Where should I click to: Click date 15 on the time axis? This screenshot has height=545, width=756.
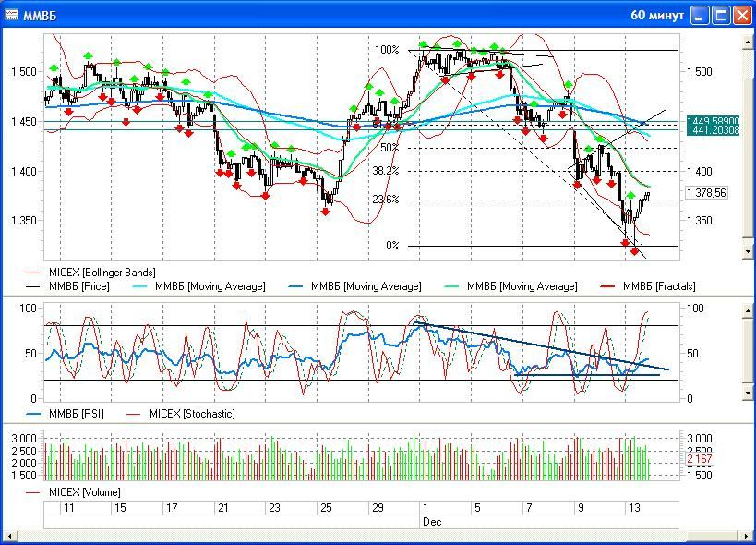point(120,508)
